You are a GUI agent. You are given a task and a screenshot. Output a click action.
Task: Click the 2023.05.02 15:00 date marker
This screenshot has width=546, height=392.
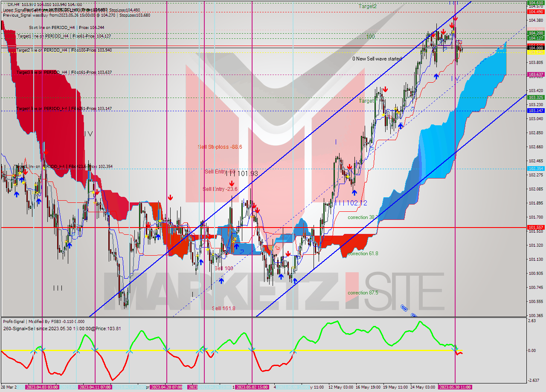252,387
